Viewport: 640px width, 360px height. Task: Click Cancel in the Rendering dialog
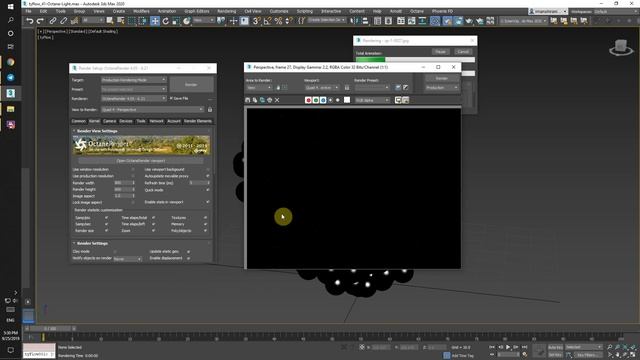pos(463,52)
